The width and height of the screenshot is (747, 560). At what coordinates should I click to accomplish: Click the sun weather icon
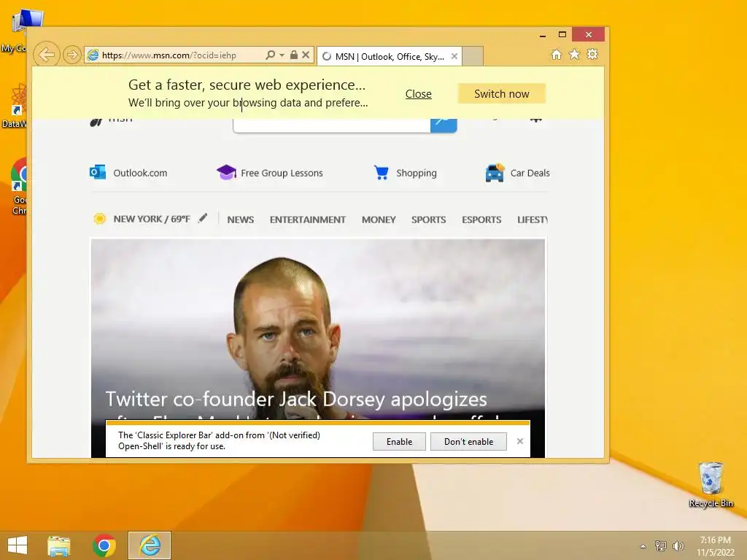click(x=99, y=219)
